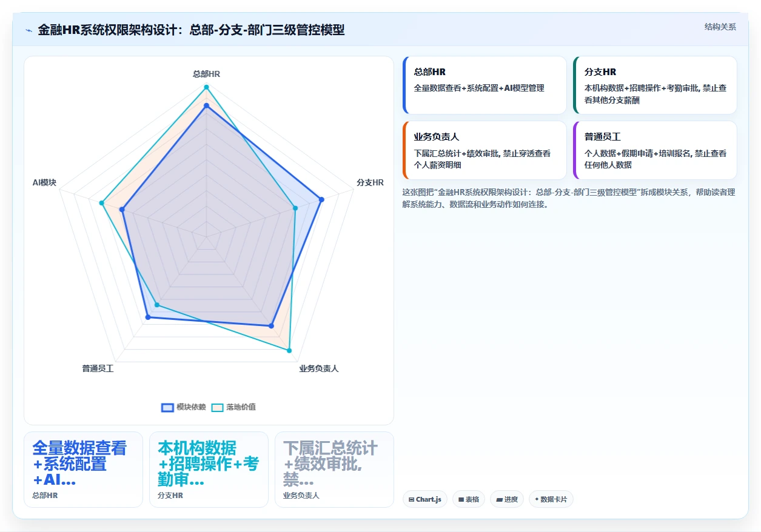Click the 下属汇总统计+绩效审批 description in the 业务负责人 card

[483, 159]
